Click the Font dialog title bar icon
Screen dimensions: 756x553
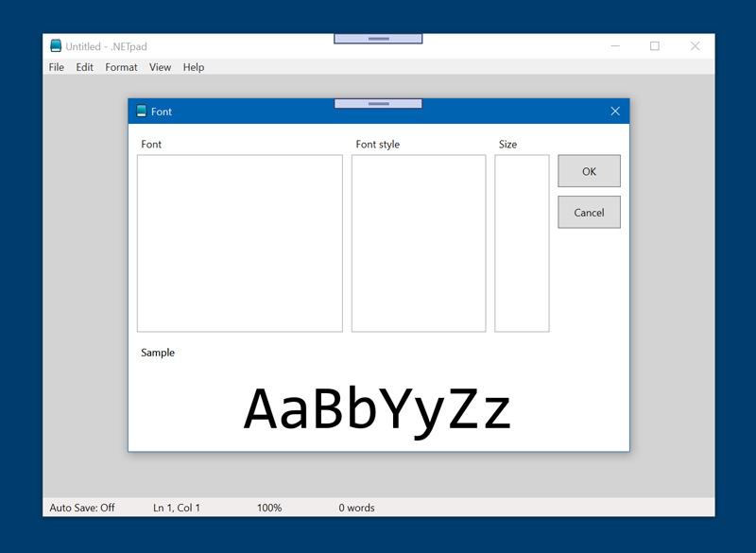[x=142, y=112]
